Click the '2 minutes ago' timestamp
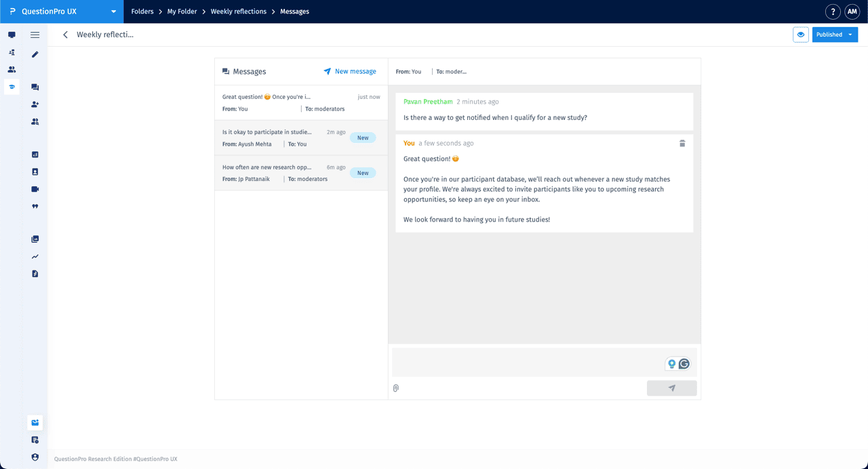868x469 pixels. point(477,102)
